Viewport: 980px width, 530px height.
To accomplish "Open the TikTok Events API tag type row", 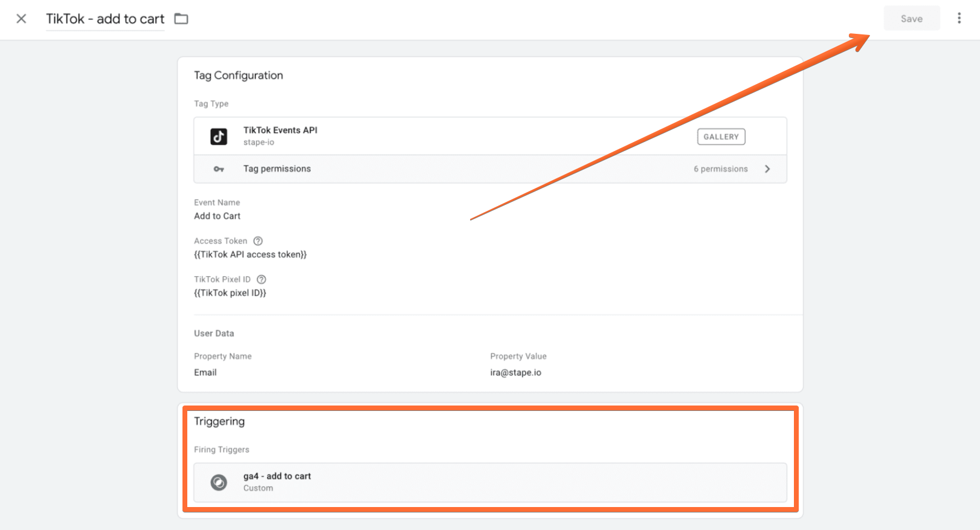I will pos(490,136).
